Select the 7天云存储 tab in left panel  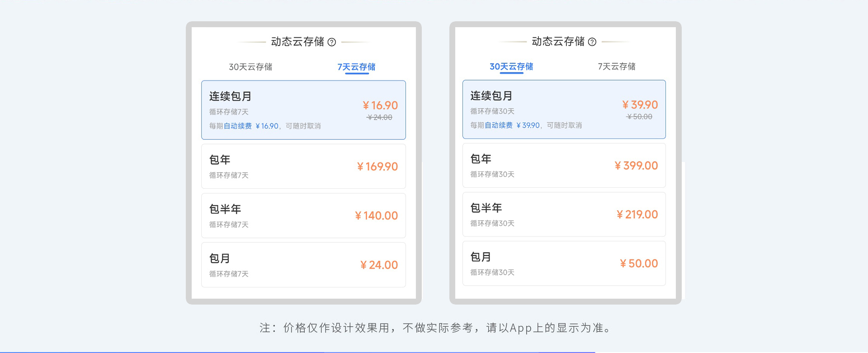[x=356, y=67]
